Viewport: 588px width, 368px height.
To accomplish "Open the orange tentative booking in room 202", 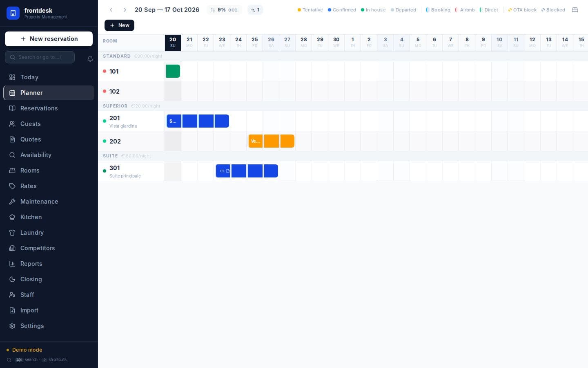I will [x=272, y=141].
